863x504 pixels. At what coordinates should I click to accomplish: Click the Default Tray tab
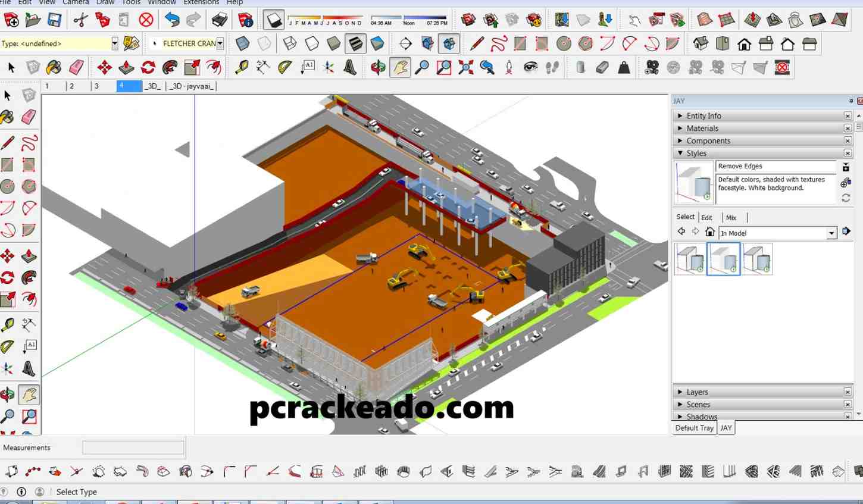[x=694, y=428]
